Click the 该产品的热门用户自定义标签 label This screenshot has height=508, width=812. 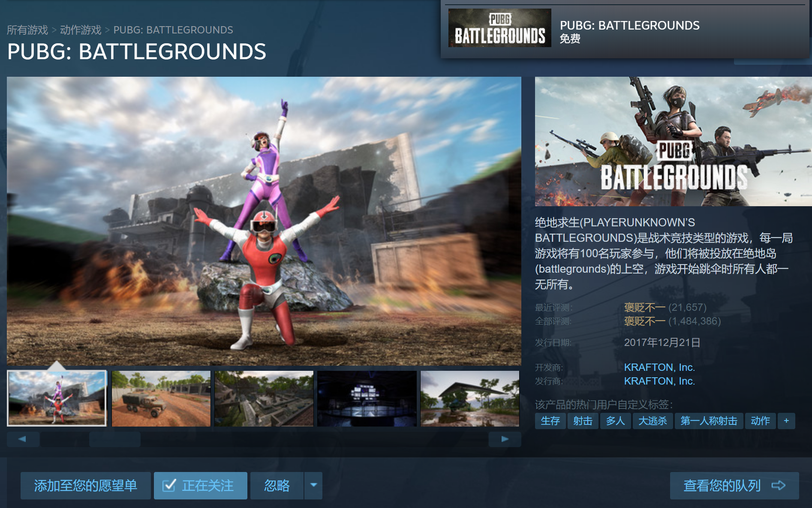(x=604, y=405)
